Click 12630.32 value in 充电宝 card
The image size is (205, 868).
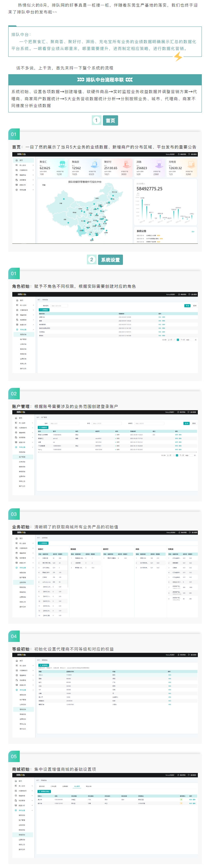coord(175,168)
